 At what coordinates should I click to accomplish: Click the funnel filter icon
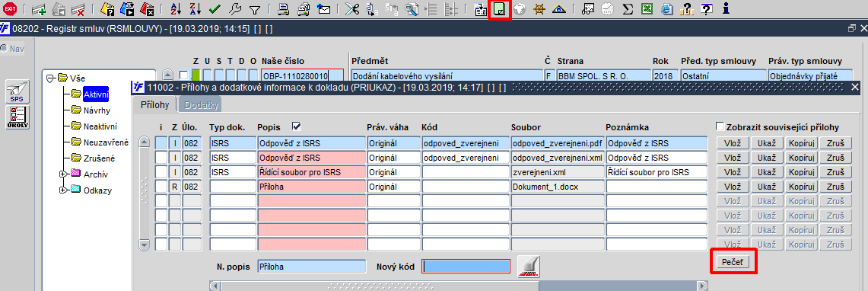[x=255, y=9]
